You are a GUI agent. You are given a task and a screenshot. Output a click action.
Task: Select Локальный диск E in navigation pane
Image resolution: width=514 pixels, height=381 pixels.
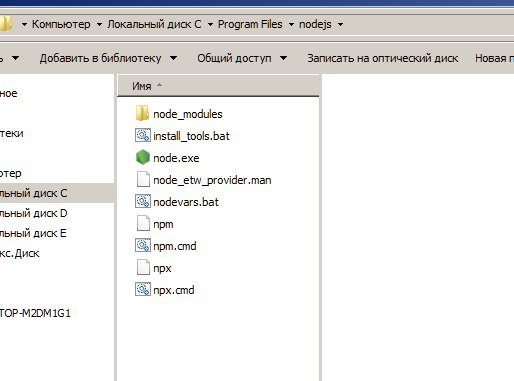click(33, 233)
